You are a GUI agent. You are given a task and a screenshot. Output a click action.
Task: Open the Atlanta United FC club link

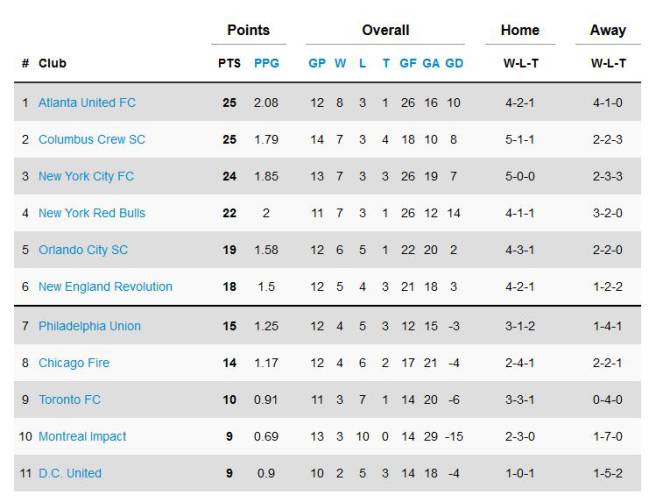point(87,103)
